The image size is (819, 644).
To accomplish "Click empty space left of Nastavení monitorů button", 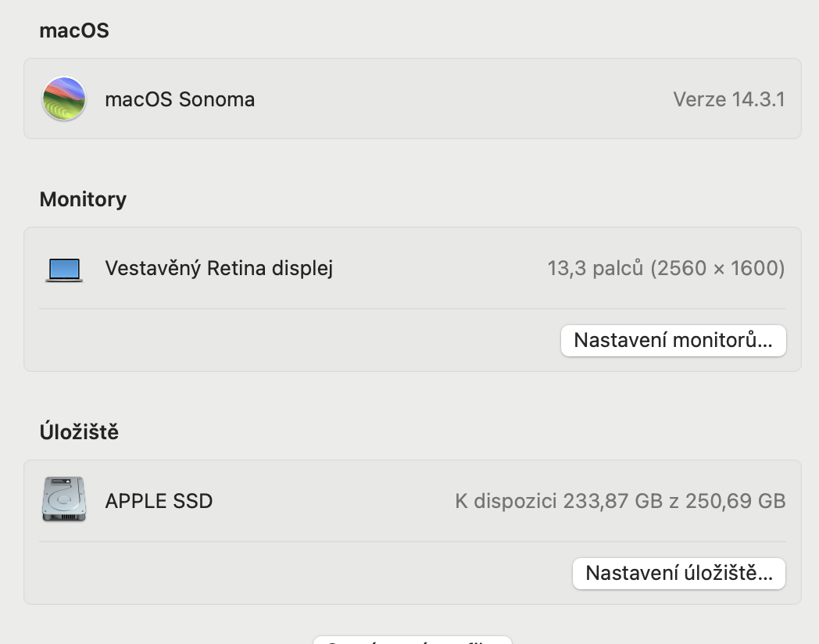I will 297,341.
